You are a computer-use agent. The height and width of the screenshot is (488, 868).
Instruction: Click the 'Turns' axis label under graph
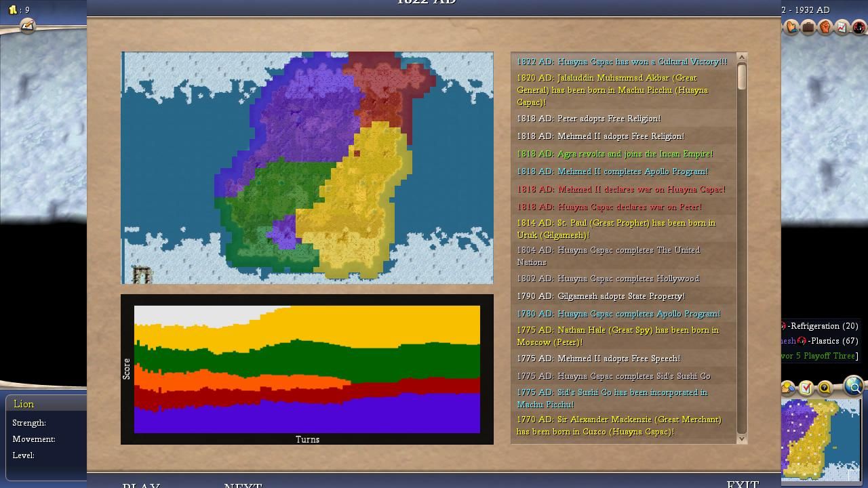pyautogui.click(x=307, y=439)
